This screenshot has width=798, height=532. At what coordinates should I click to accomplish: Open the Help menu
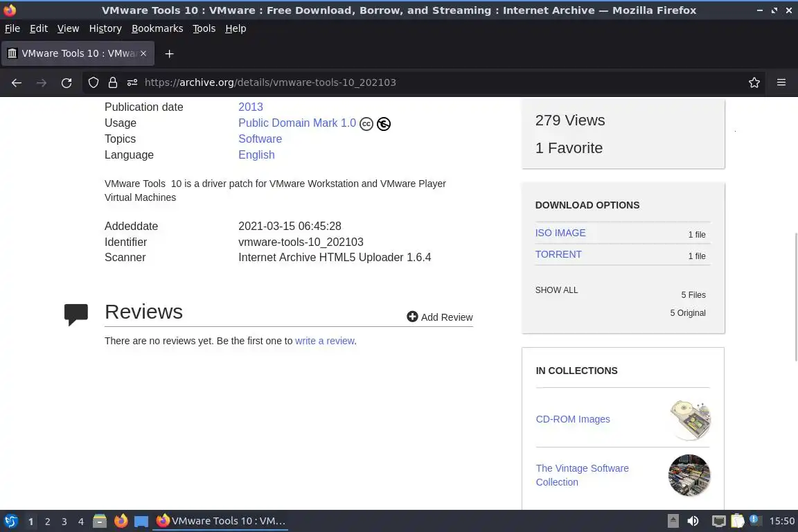coord(236,28)
